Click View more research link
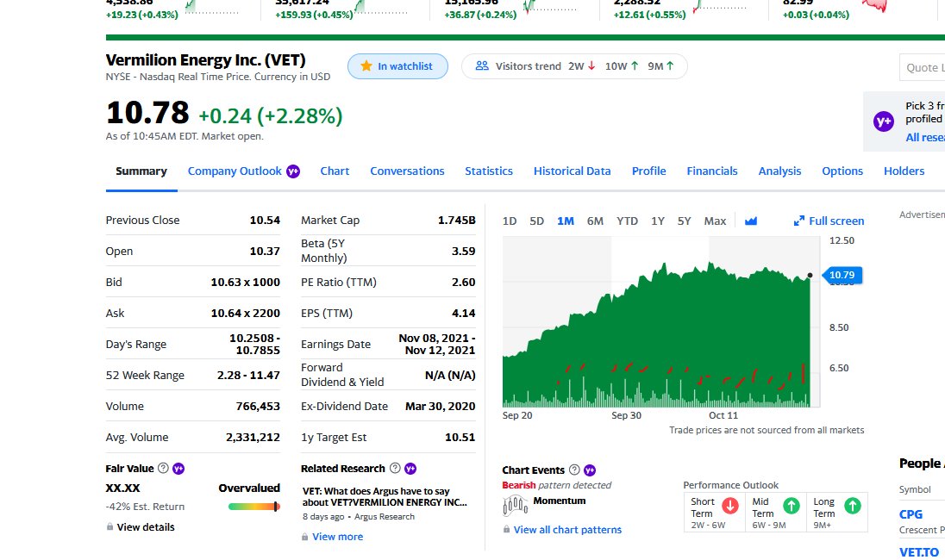 337,537
